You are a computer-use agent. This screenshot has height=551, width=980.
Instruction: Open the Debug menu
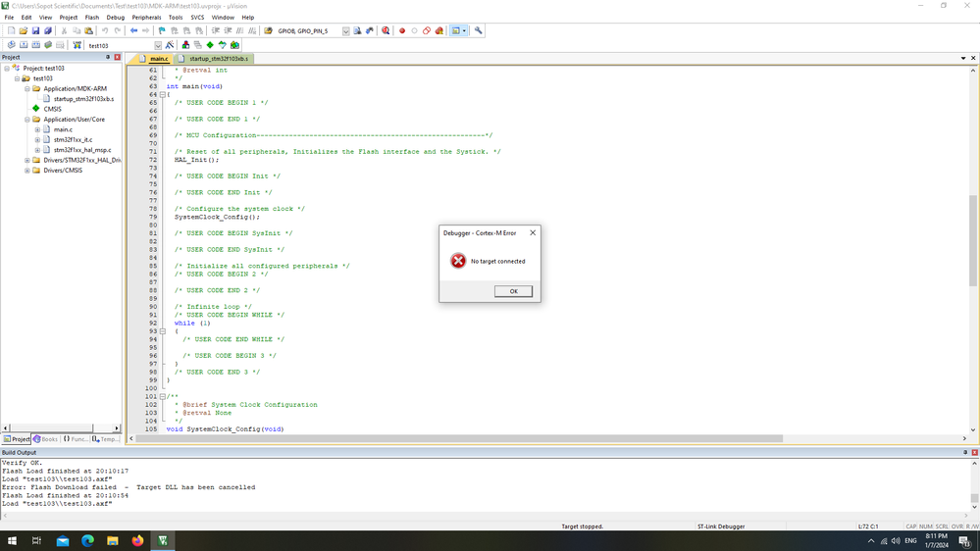(116, 18)
